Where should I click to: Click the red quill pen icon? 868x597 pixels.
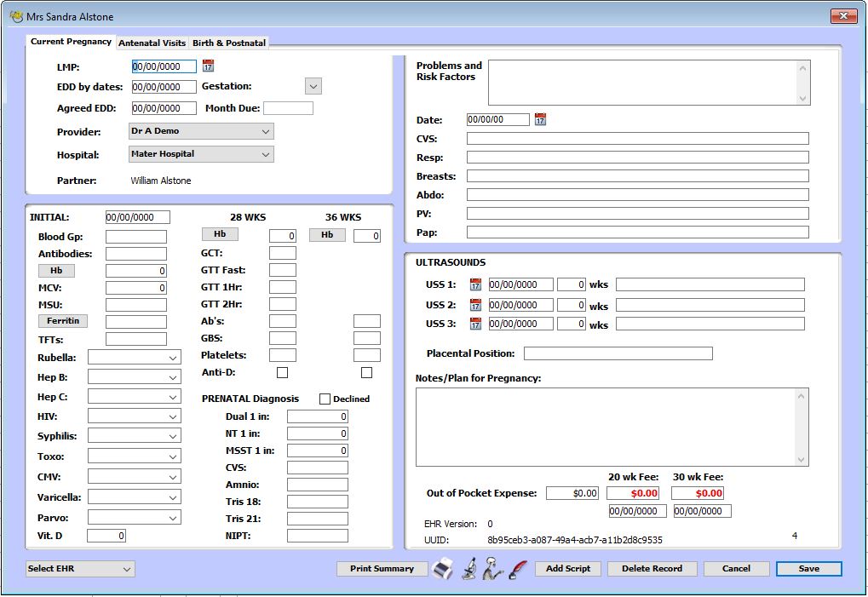pos(517,568)
